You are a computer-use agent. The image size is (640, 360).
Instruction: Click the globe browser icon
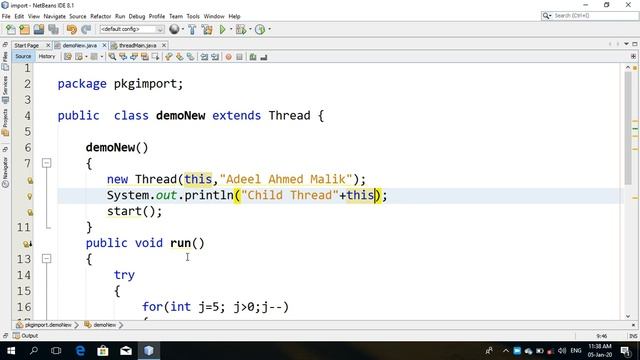tap(174, 29)
